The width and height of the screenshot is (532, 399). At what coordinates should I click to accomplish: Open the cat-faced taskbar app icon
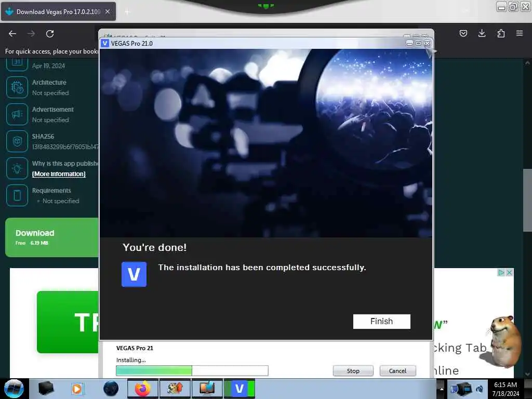click(175, 389)
